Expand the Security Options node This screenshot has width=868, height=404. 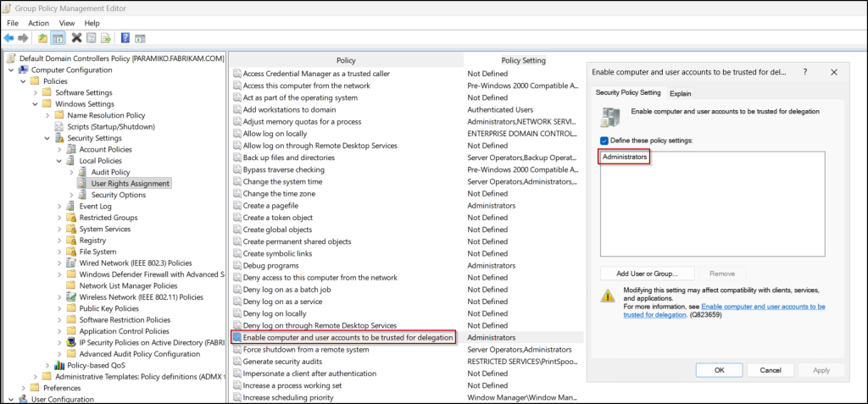pyautogui.click(x=71, y=195)
